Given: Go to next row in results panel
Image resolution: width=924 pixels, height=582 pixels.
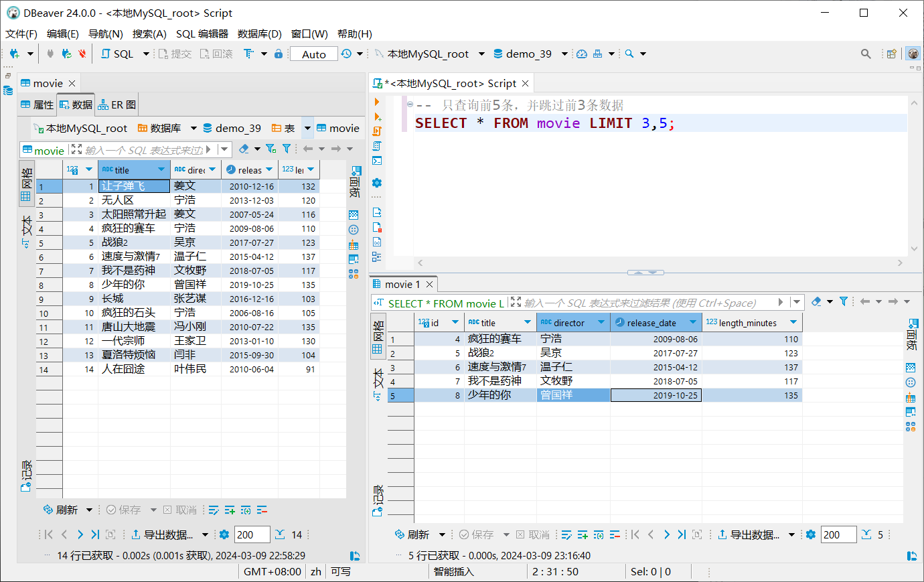Looking at the screenshot, I should coord(667,534).
